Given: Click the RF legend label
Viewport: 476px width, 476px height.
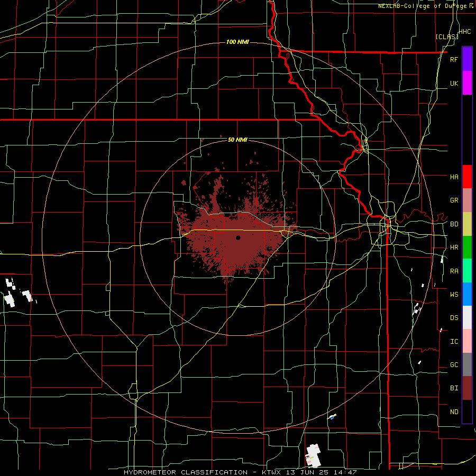Looking at the screenshot, I should (x=454, y=59).
